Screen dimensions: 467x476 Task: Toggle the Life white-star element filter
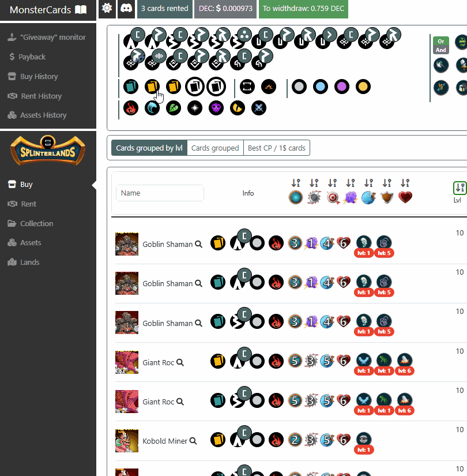point(195,108)
